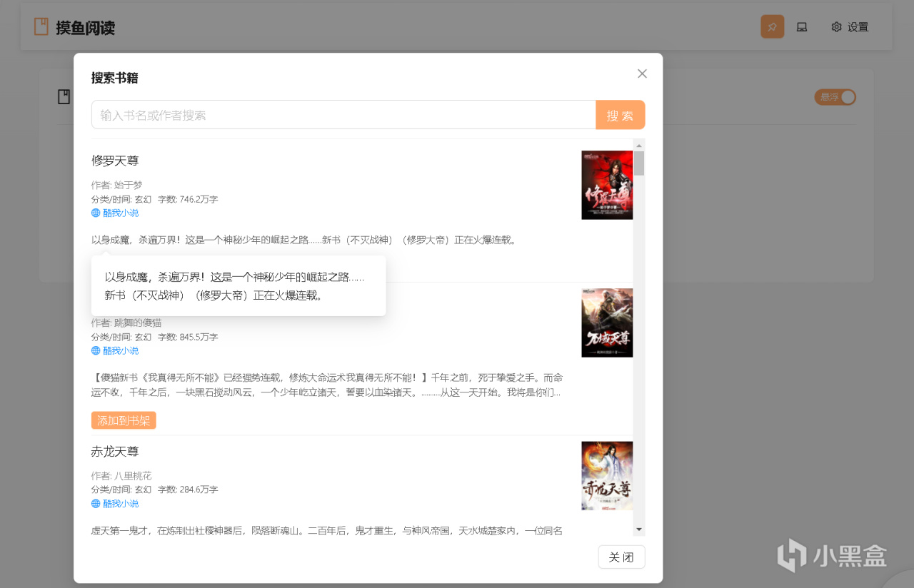Open the 修罗天尊 cover image
This screenshot has width=914, height=588.
coord(607,185)
